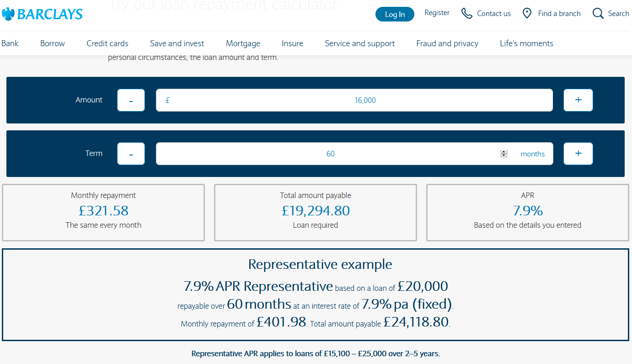Click the £ currency symbol in Amount field

[x=168, y=100]
